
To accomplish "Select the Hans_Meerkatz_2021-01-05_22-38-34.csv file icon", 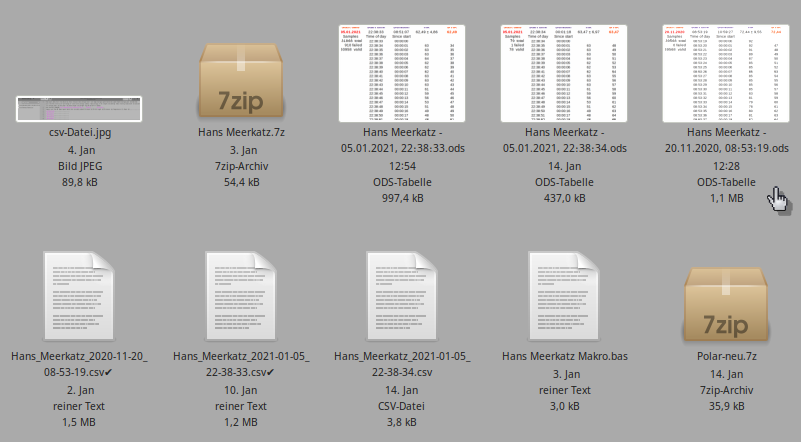I will pos(402,295).
